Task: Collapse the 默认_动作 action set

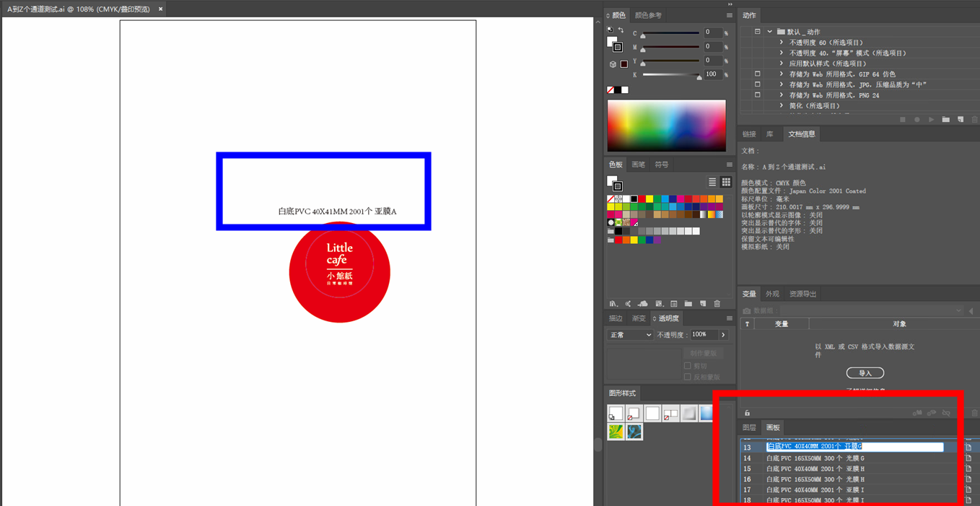Action: click(x=770, y=32)
